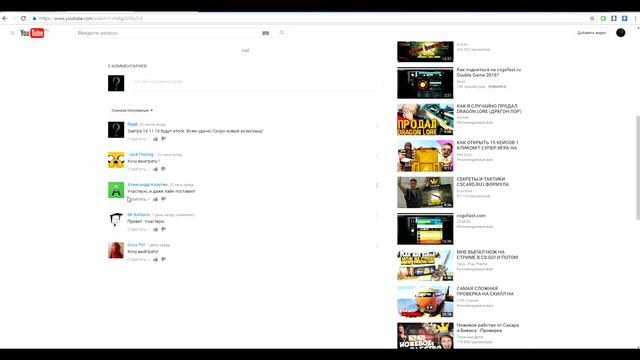This screenshot has width=640, height=360.
Task: Open the Chrome three-dot menu
Action: [x=635, y=18]
